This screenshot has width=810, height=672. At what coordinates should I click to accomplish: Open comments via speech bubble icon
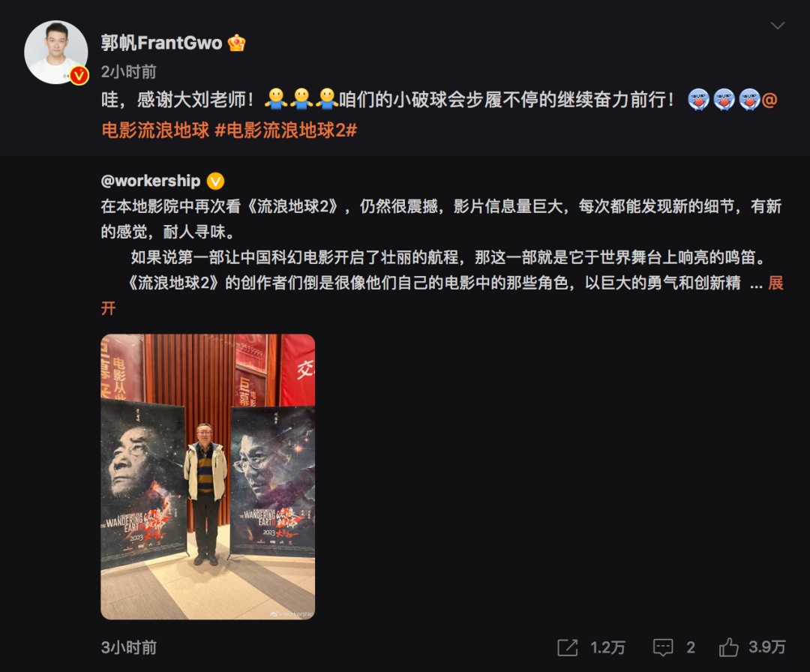(663, 647)
